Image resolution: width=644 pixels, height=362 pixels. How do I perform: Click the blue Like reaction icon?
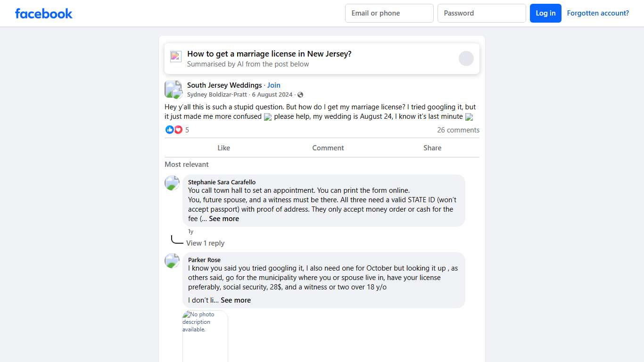coord(170,130)
